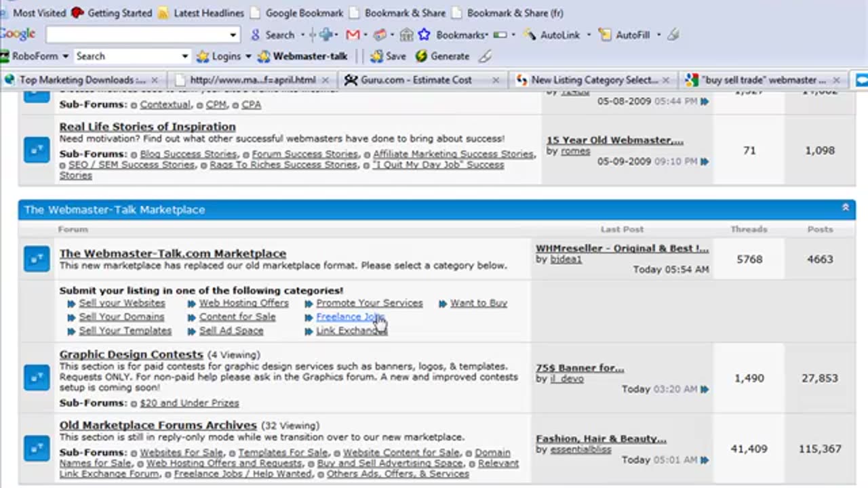Click the RoboForm Save button
The width and height of the screenshot is (868, 488).
coord(389,56)
